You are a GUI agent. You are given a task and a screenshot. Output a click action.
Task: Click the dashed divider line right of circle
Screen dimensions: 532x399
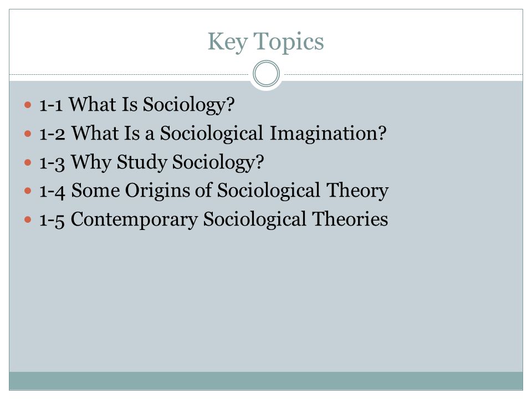click(x=403, y=74)
